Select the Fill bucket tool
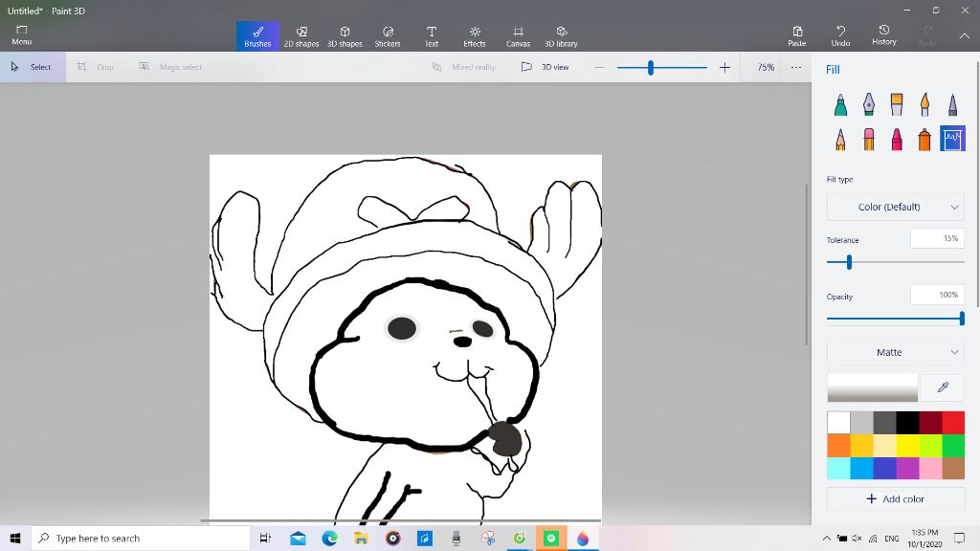Image resolution: width=980 pixels, height=551 pixels. pos(952,139)
